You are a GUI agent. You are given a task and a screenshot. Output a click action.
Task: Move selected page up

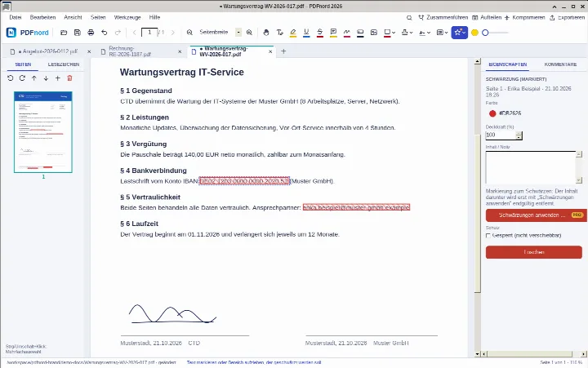click(34, 78)
